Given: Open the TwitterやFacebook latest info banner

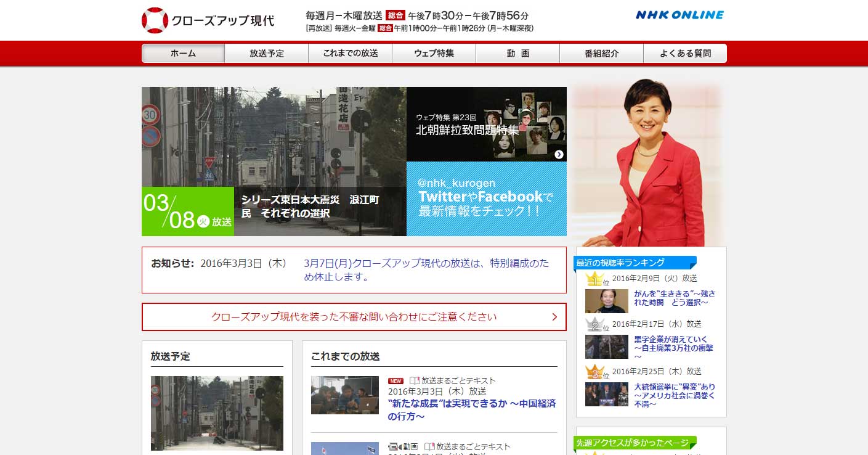Looking at the screenshot, I should (487, 199).
